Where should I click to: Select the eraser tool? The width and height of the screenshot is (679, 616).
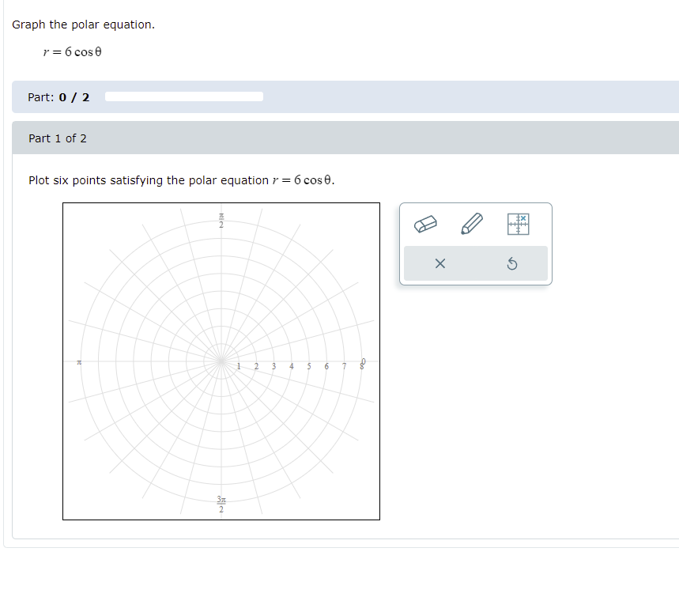425,224
